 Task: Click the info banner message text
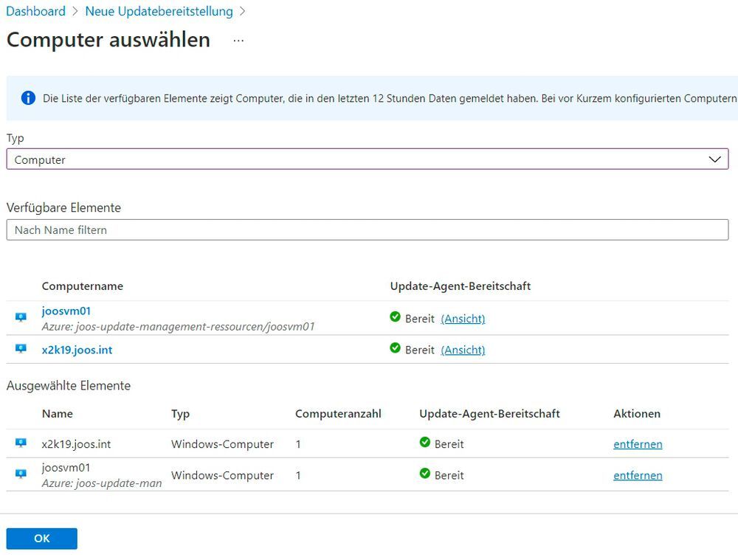(390, 98)
